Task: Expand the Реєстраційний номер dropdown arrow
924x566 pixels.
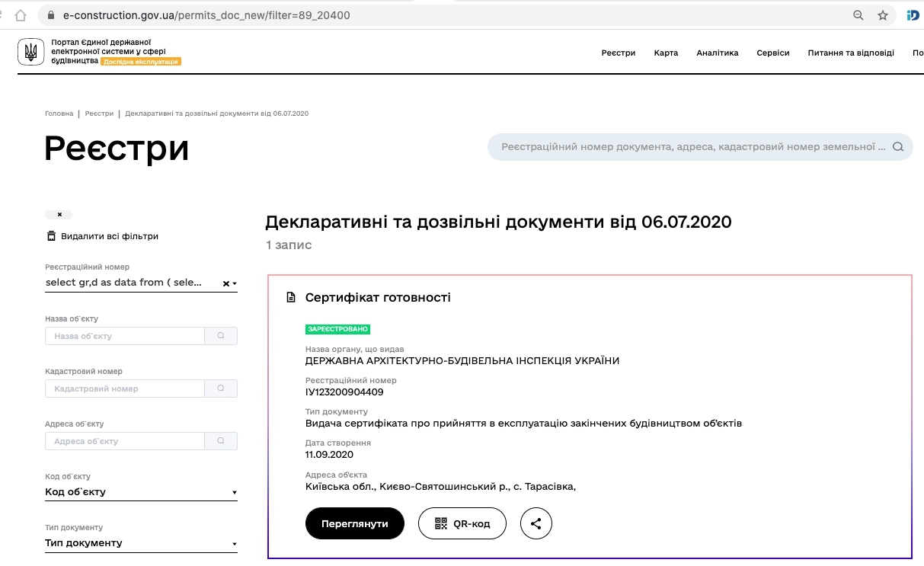Action: tap(235, 284)
